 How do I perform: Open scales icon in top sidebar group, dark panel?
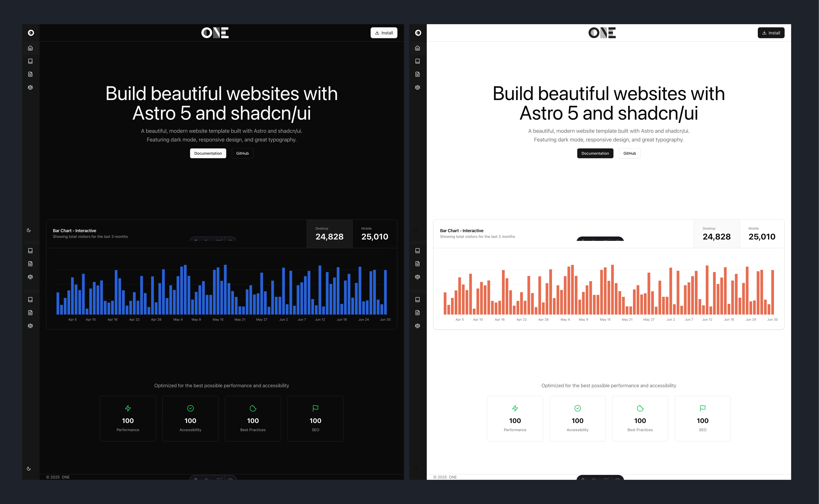(30, 87)
